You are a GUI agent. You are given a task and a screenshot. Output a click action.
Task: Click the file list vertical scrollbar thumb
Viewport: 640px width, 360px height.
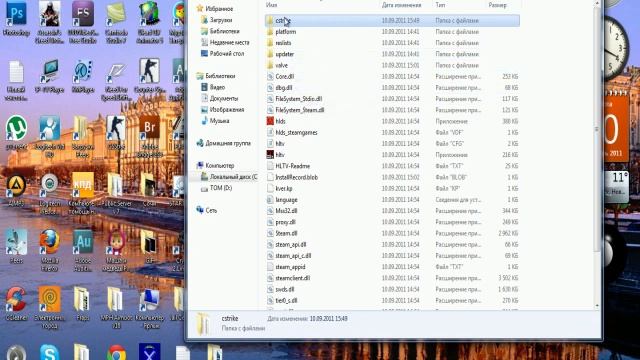point(597,130)
